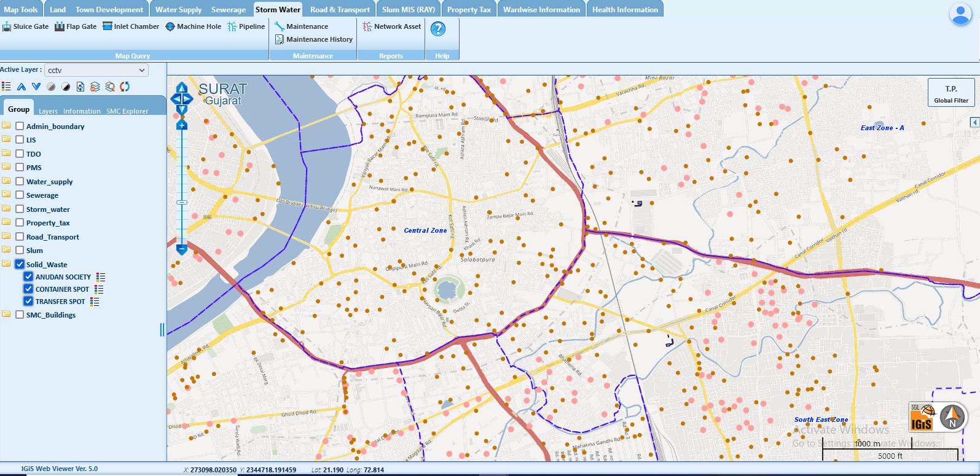Open Maintenance History
This screenshot has height=476, width=980.
(x=313, y=39)
